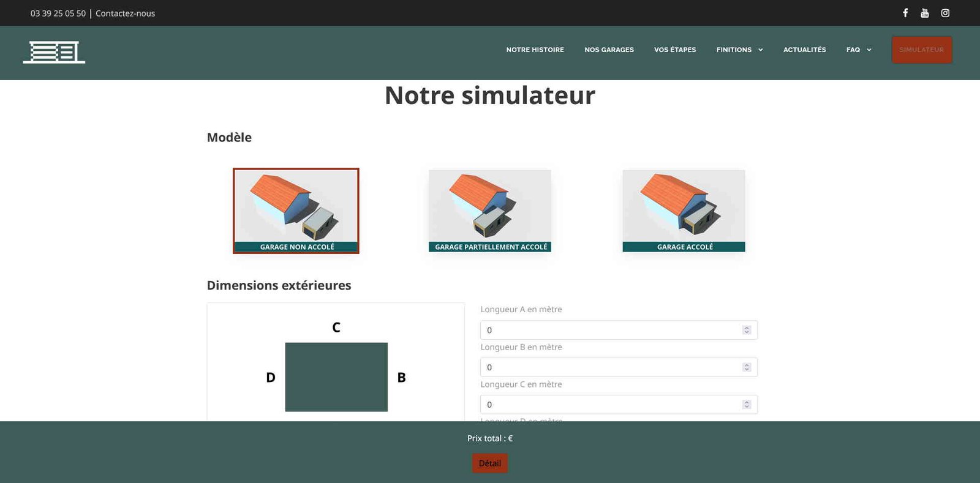Click the Détail button
Image resolution: width=980 pixels, height=483 pixels.
pyautogui.click(x=490, y=463)
